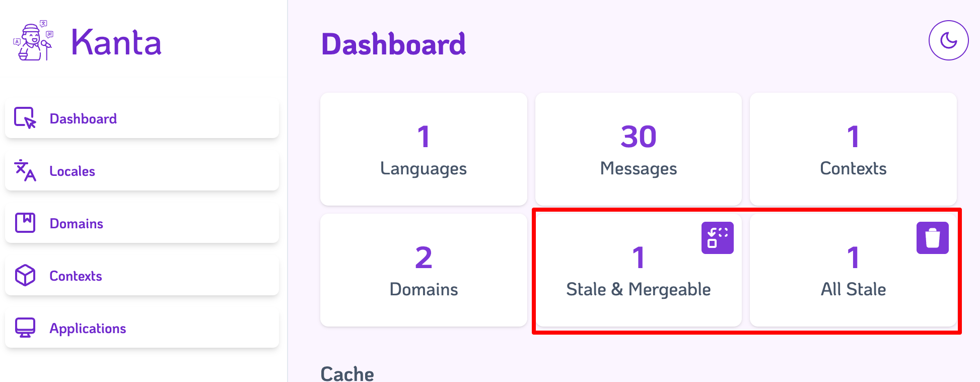Select the Domains card showing 2
This screenshot has height=382, width=980.
click(x=423, y=270)
